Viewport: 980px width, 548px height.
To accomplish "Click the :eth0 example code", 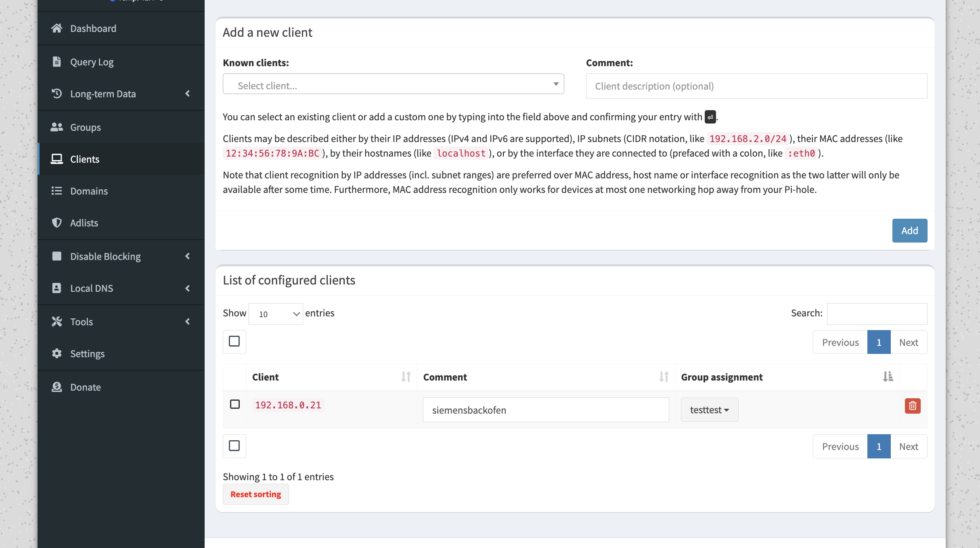I will pyautogui.click(x=801, y=153).
